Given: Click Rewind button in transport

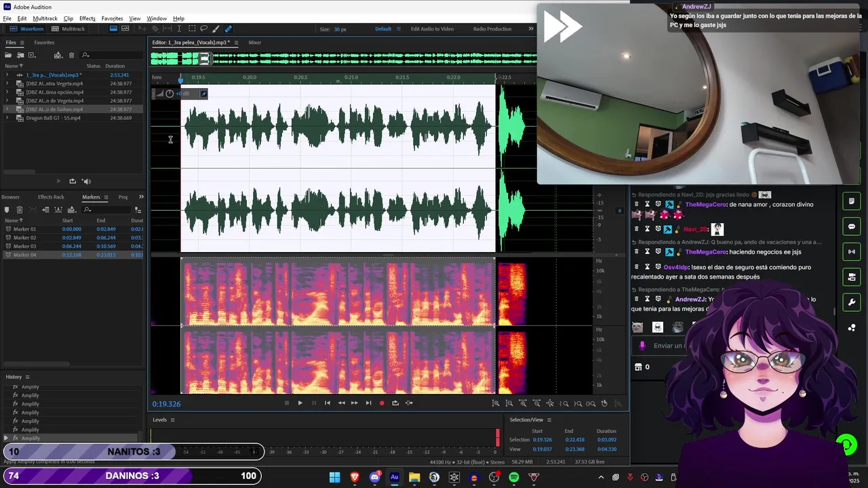Looking at the screenshot, I should (341, 403).
